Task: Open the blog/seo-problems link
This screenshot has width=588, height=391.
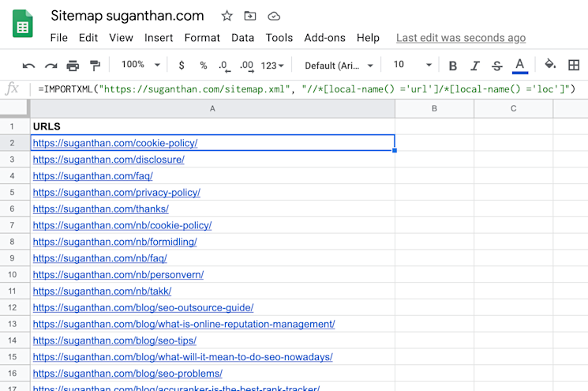Action: coord(128,374)
